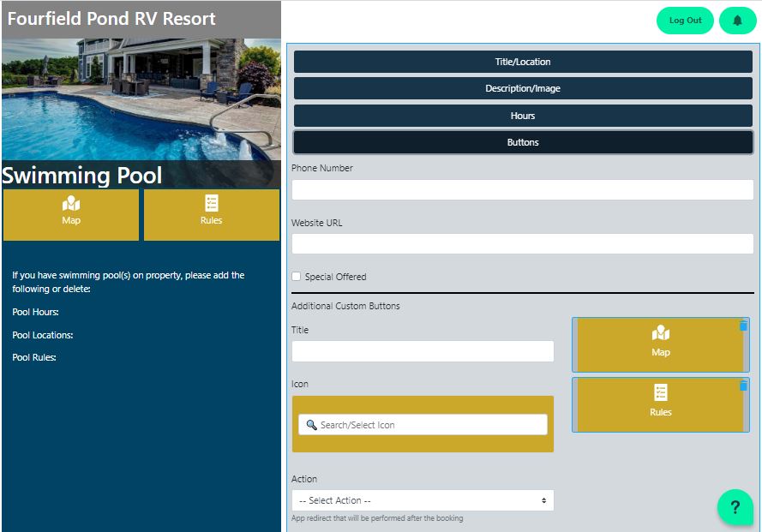Viewport: 762px width, 532px height.
Task: Click the checklist icon in the custom buttons list
Action: [x=661, y=392]
